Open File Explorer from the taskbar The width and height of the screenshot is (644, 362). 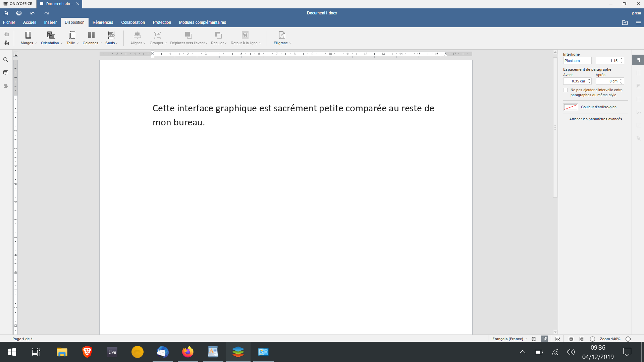coord(62,352)
